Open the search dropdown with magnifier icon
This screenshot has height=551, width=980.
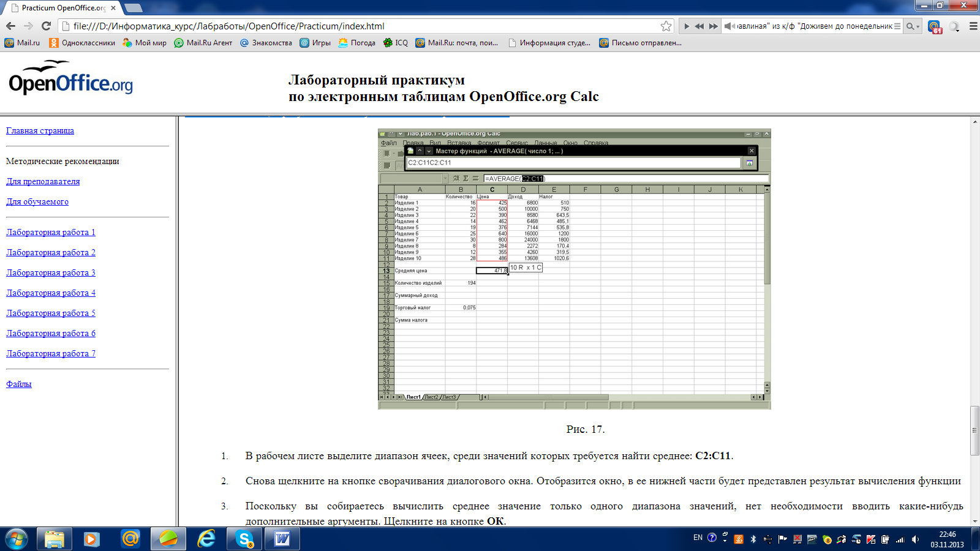point(913,26)
